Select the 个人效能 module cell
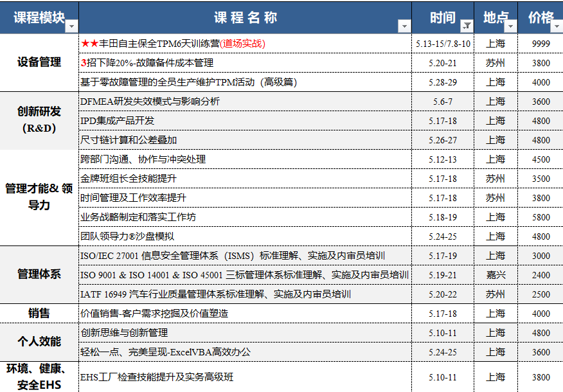Image resolution: width=563 pixels, height=392 pixels. tap(39, 342)
